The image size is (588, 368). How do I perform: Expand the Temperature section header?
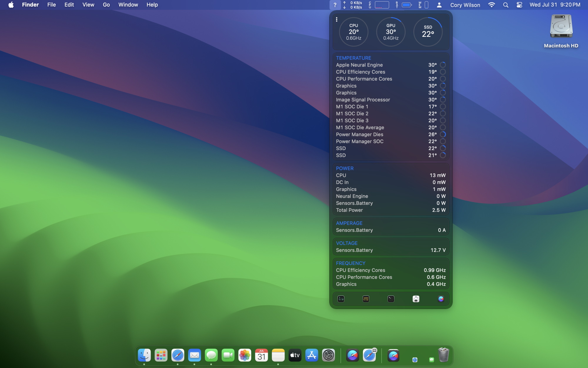coord(353,58)
